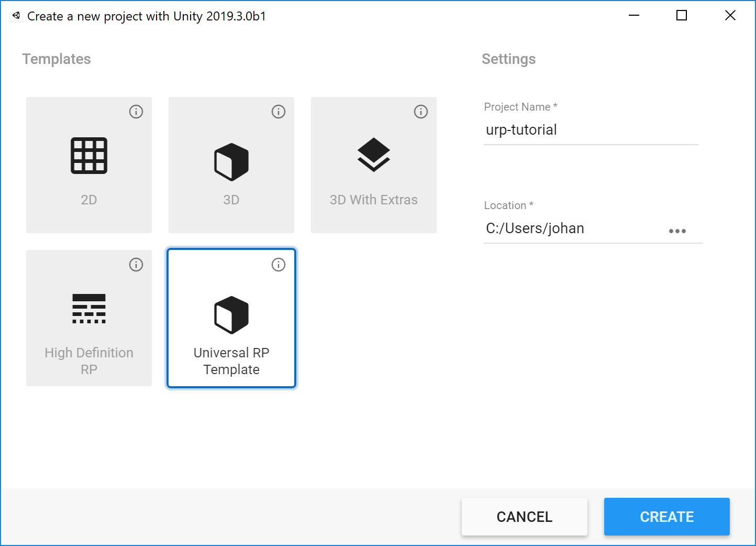Open info for High Definition RP template

(x=136, y=265)
